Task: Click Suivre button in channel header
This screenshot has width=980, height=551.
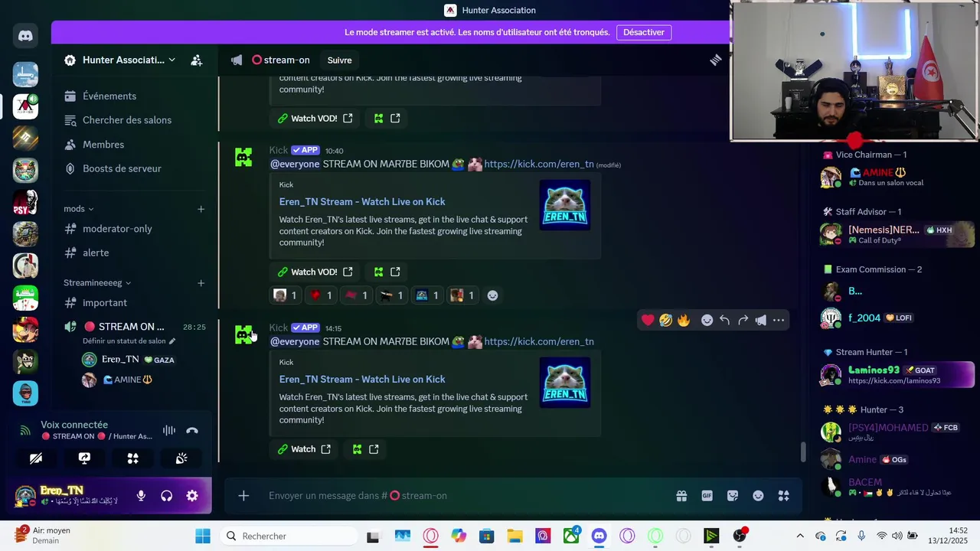Action: 339,60
